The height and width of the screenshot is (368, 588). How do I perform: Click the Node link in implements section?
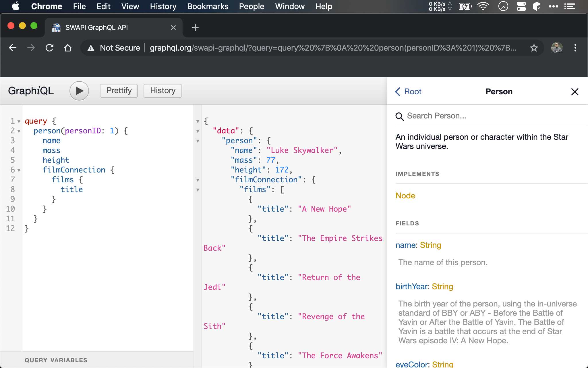coord(405,195)
